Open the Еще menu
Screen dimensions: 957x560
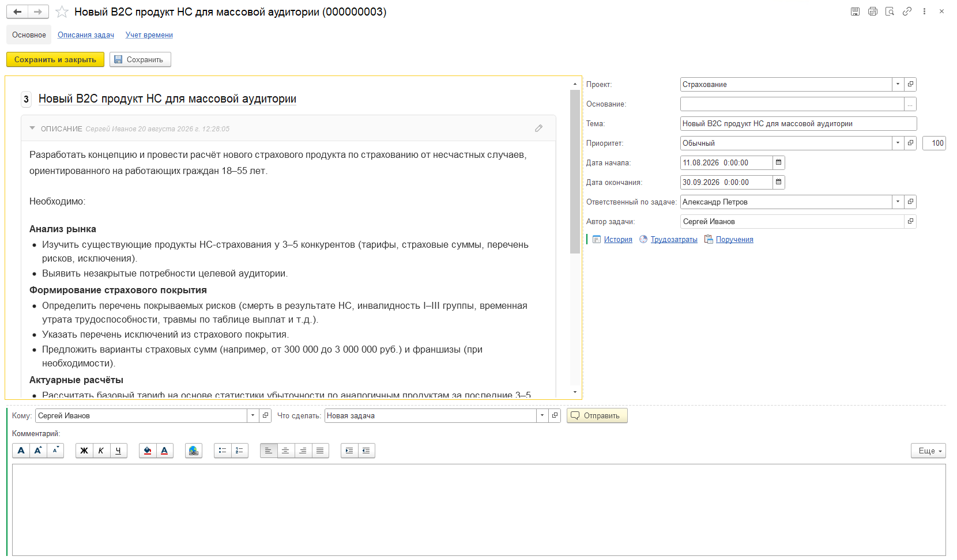point(928,451)
